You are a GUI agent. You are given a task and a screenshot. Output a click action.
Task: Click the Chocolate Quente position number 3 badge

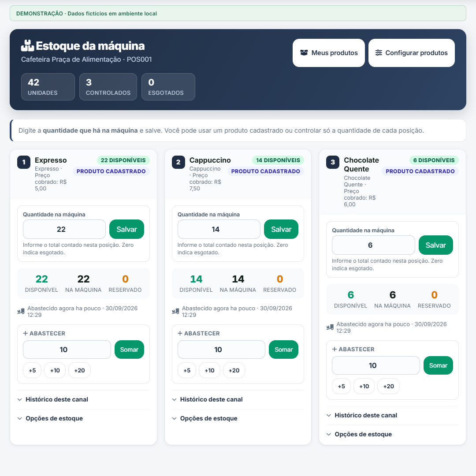[x=333, y=162]
